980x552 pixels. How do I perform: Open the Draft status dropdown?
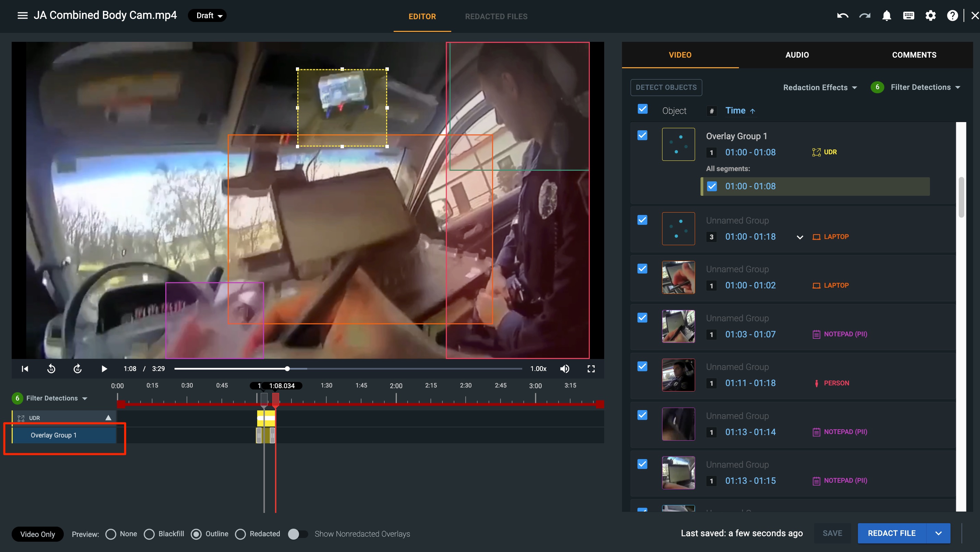pyautogui.click(x=208, y=15)
